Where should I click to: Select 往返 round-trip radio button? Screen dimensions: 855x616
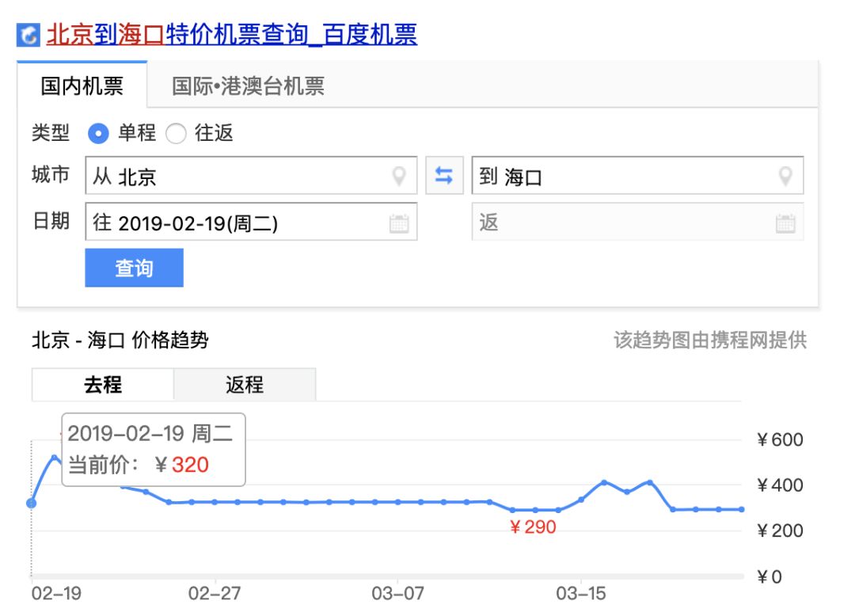176,134
